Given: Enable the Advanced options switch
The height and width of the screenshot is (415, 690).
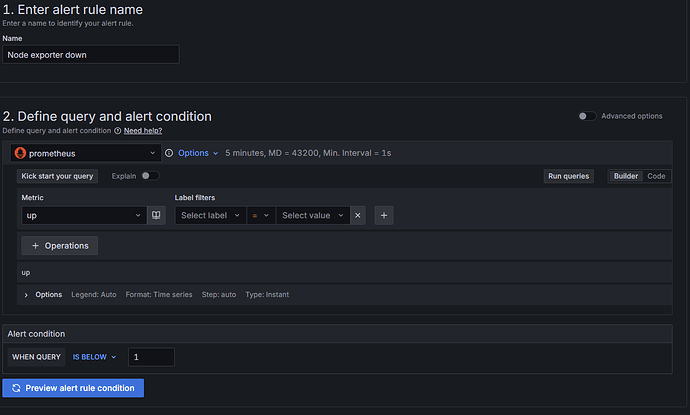Looking at the screenshot, I should (x=587, y=116).
